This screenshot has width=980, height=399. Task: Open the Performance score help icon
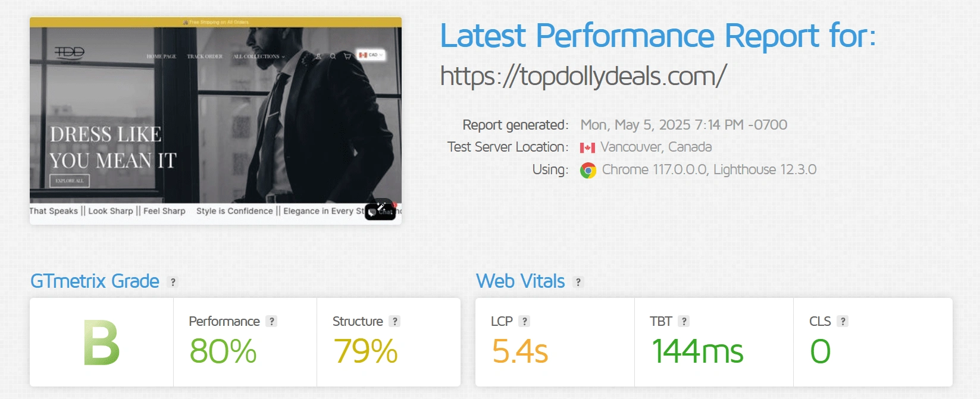point(272,321)
